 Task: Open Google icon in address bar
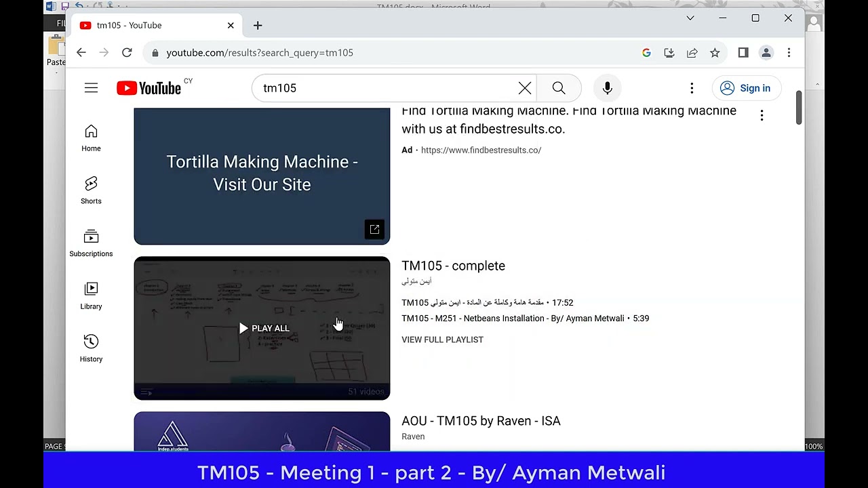pyautogui.click(x=646, y=53)
